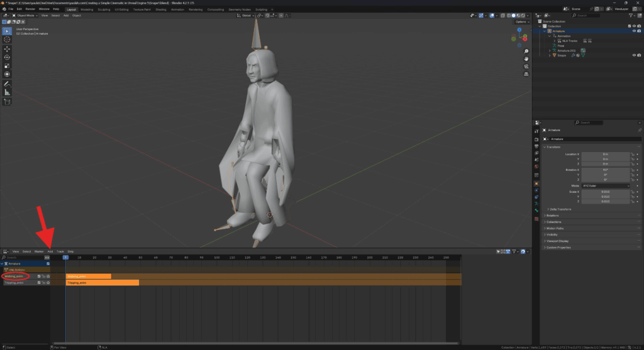Viewport: 644px width, 350px height.
Task: Click the Location X value field
Action: point(605,154)
